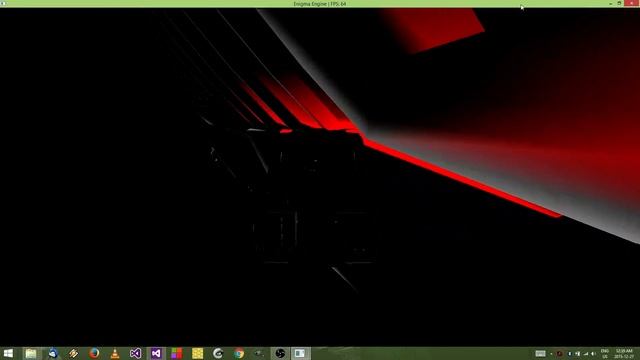Open the system menu icon in title bar

click(x=4, y=3)
